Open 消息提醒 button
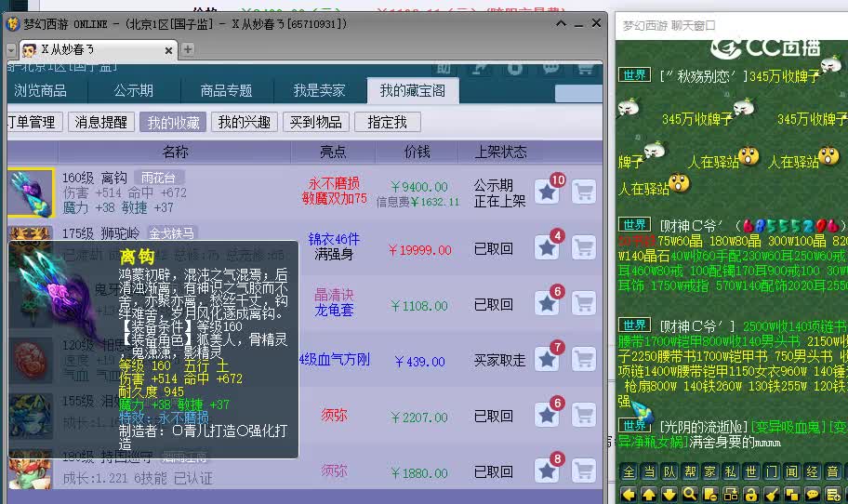 101,122
